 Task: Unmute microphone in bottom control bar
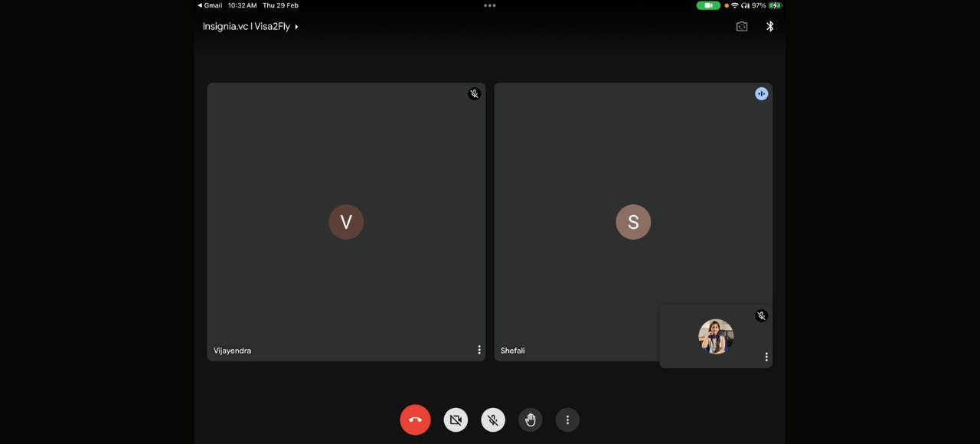point(493,420)
